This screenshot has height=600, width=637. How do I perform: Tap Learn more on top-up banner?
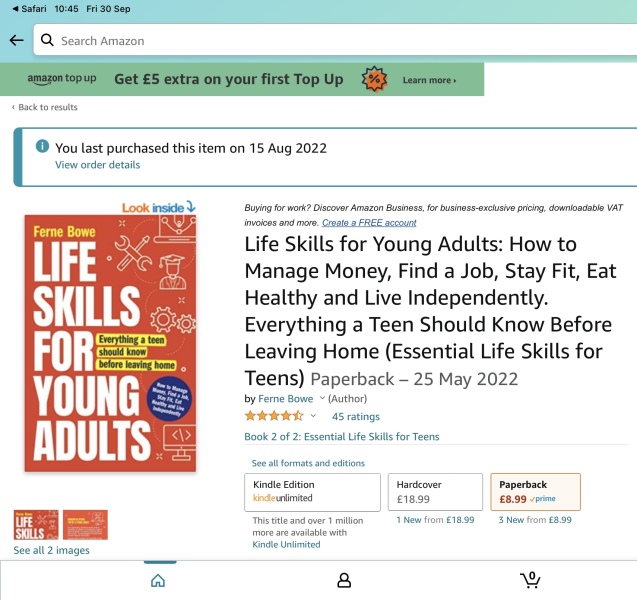tap(429, 80)
